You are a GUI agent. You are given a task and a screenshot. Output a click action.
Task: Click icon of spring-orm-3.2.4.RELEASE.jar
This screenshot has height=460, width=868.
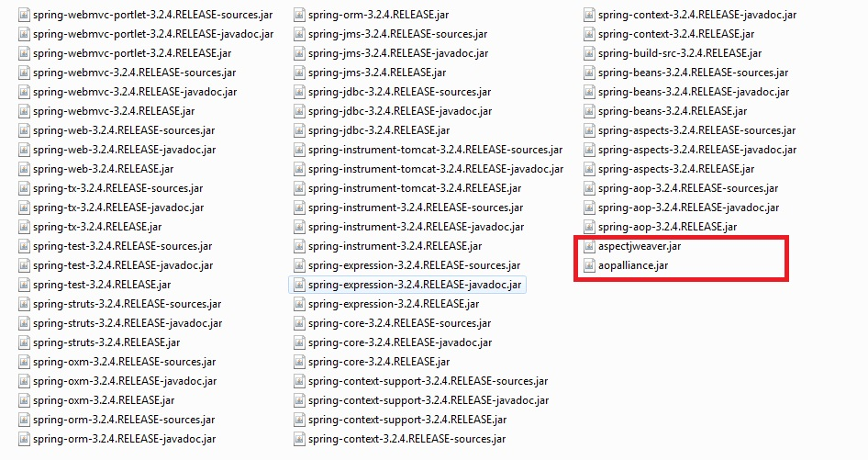tap(299, 15)
